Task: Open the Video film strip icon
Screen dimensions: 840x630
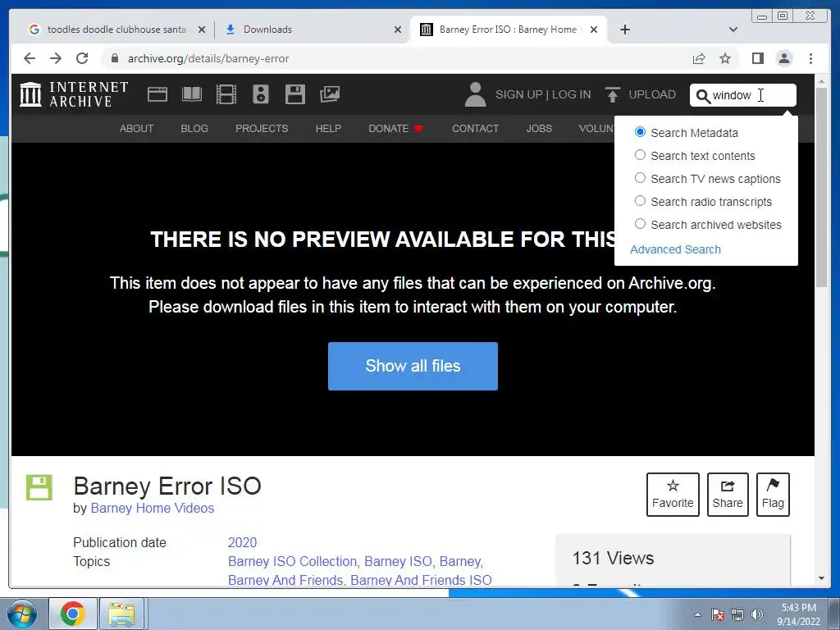Action: (226, 94)
